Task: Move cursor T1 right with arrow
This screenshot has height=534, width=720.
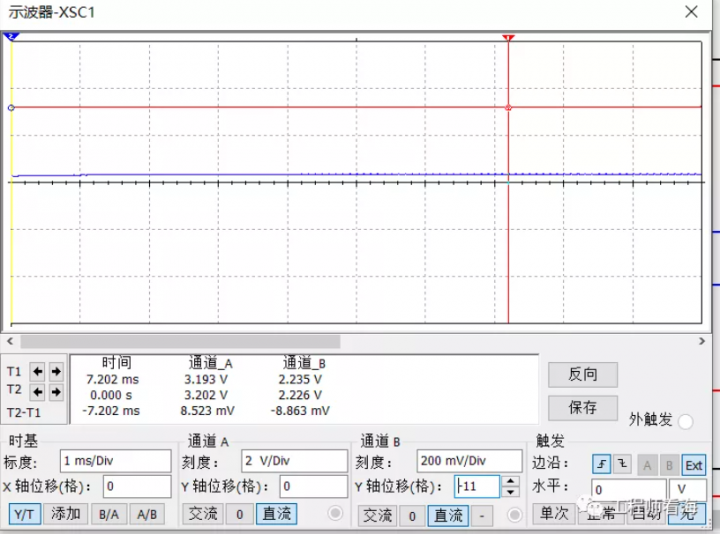Action: coord(56,370)
